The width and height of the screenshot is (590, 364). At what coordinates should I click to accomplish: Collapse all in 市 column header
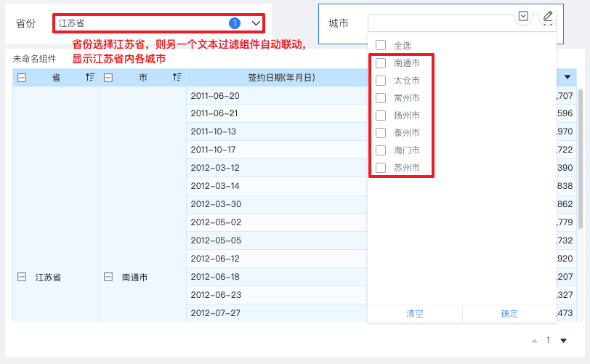point(108,78)
